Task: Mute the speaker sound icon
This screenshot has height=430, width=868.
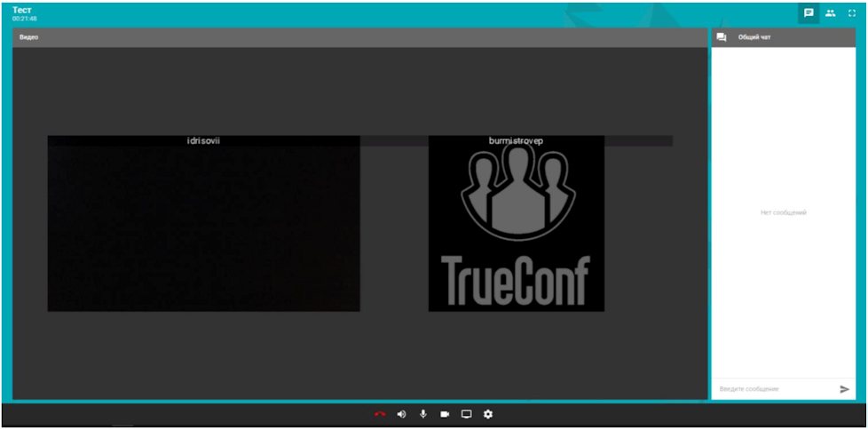Action: coord(401,415)
